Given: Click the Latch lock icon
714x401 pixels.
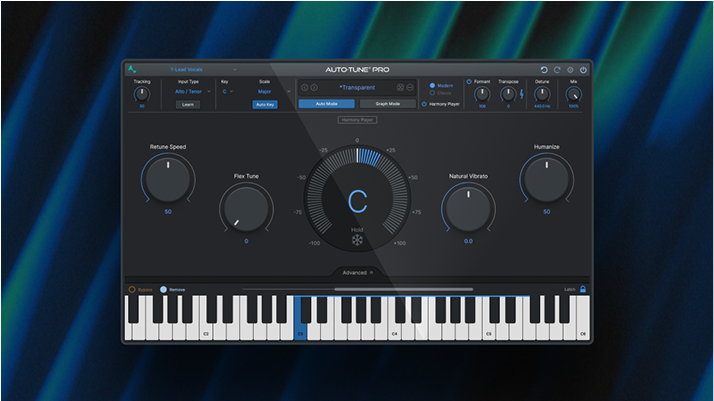Looking at the screenshot, I should coord(583,289).
